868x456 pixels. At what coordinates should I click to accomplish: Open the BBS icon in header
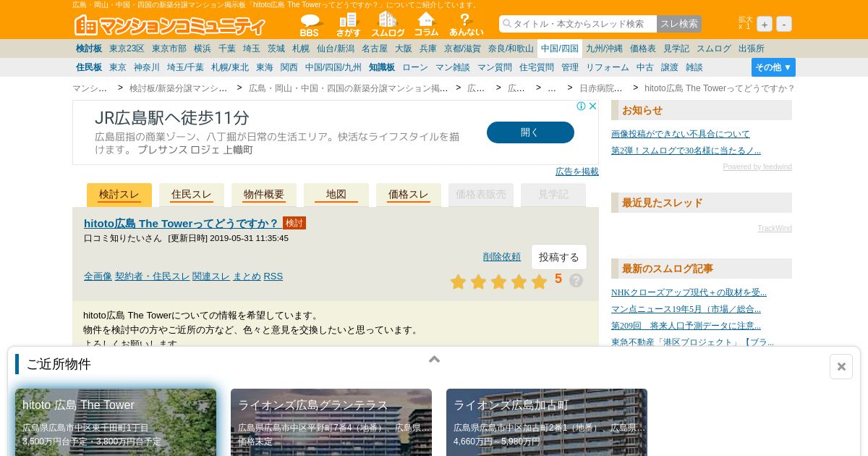click(x=310, y=25)
